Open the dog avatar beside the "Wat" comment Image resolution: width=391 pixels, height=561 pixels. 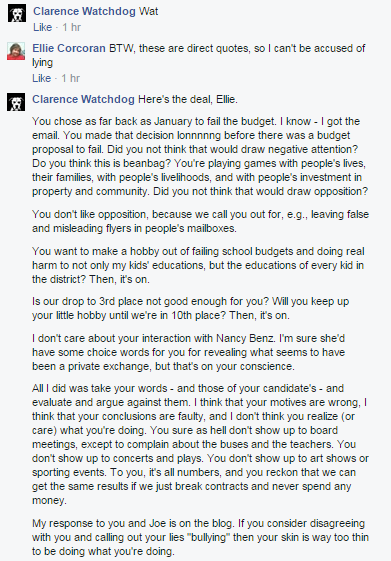pos(17,14)
